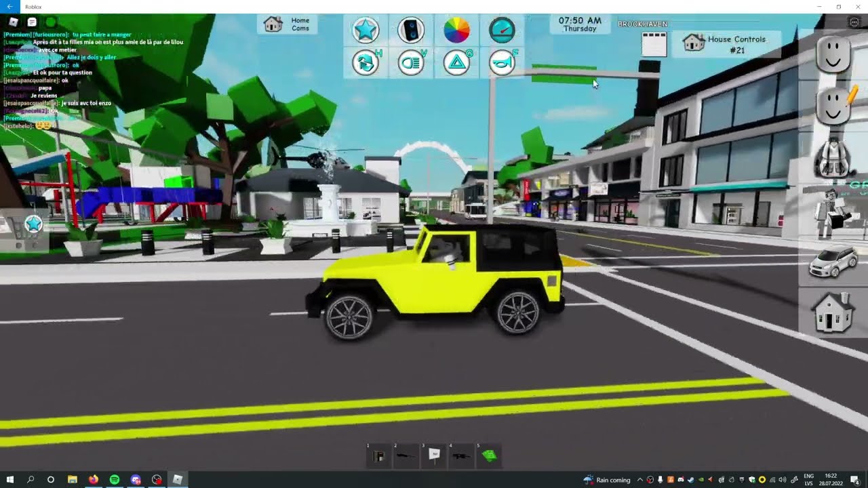Image resolution: width=868 pixels, height=488 pixels.
Task: Open the Roblox menu icon
Action: pos(13,22)
